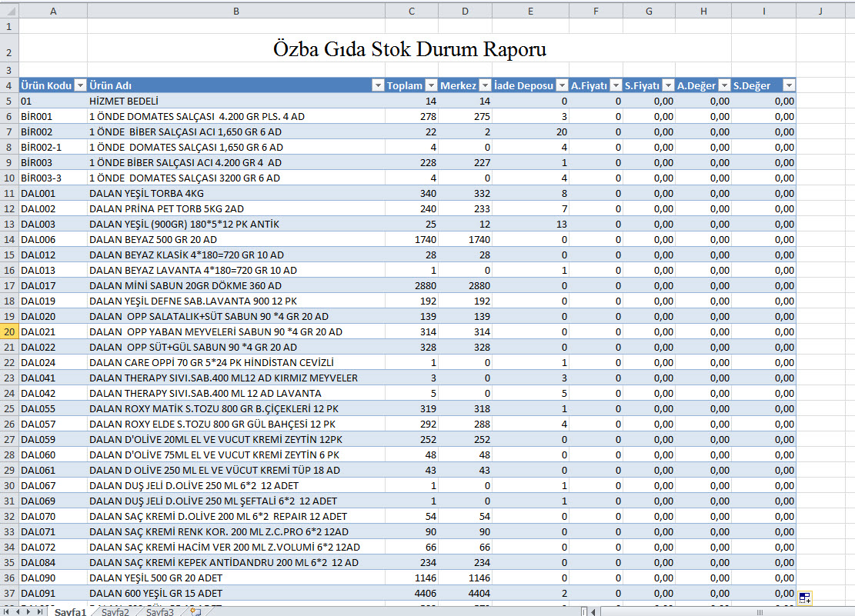Screen dimensions: 855x616
Task: Click next sheet navigation arrow
Action: point(28,611)
